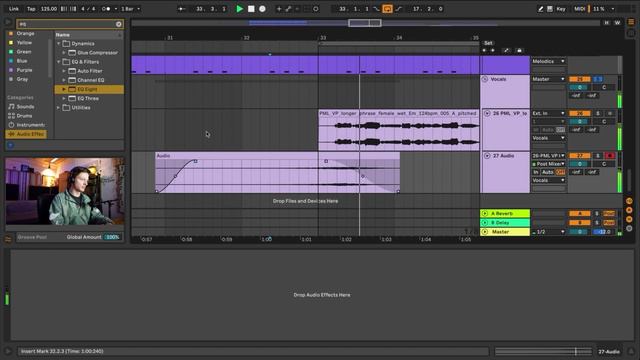Expand Channel EQ presets

point(64,80)
